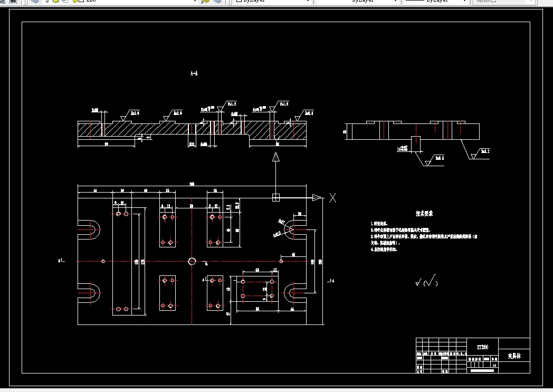553x392 pixels.
Task: Click the A-A section view label
Action: tap(194, 73)
